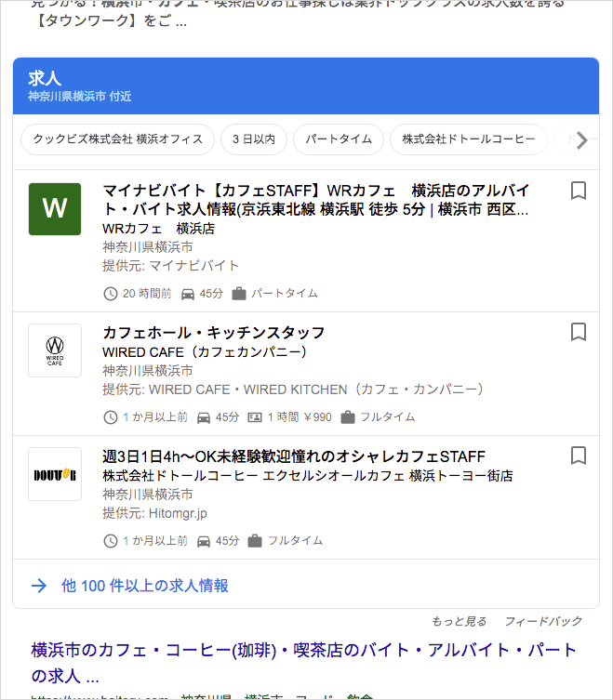Click 神奈川県横浜市 付近 in blue header

[x=79, y=97]
